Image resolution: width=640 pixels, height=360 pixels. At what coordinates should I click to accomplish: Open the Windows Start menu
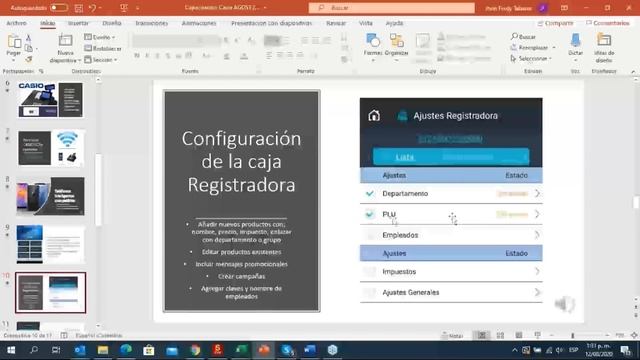(x=11, y=350)
